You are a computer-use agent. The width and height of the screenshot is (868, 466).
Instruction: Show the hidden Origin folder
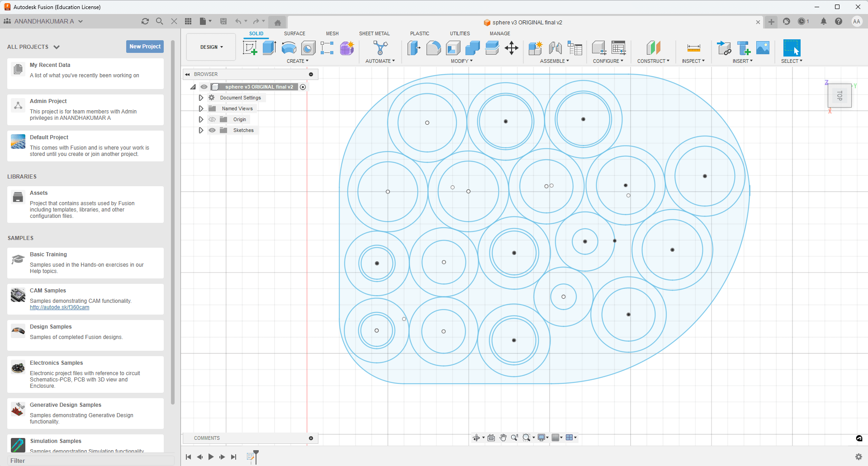212,119
